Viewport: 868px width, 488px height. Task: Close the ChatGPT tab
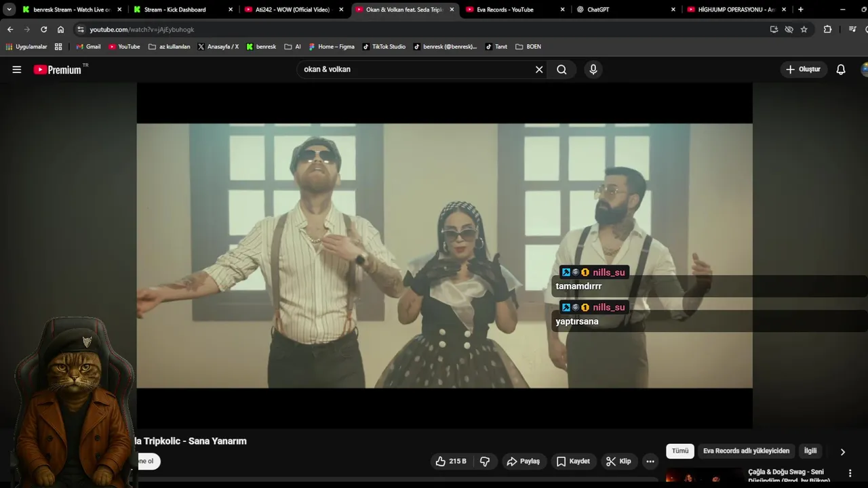tap(673, 9)
